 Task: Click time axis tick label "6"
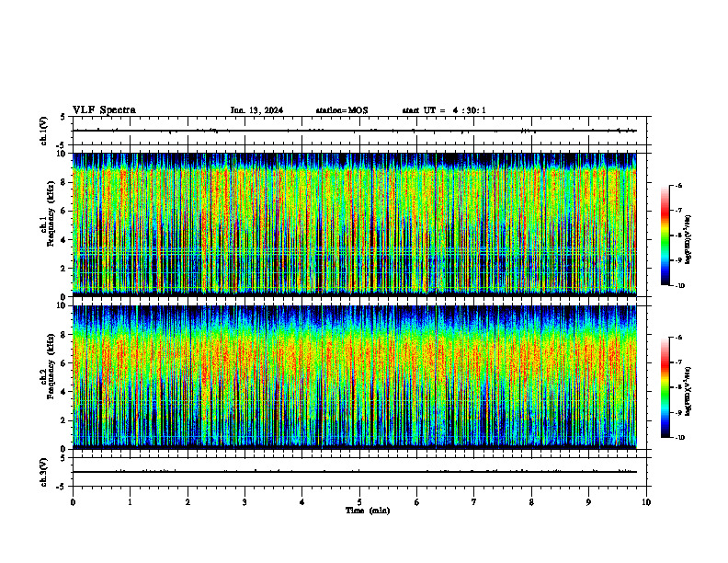coord(417,502)
